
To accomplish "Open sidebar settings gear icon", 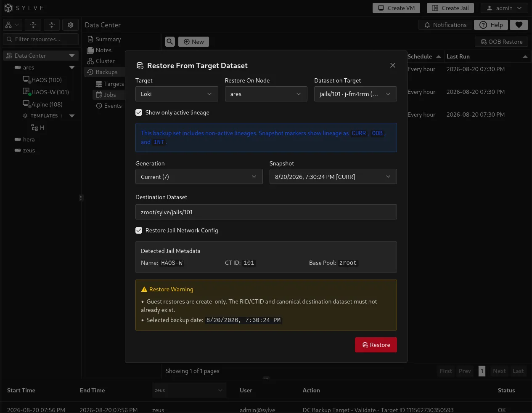I will pos(71,25).
